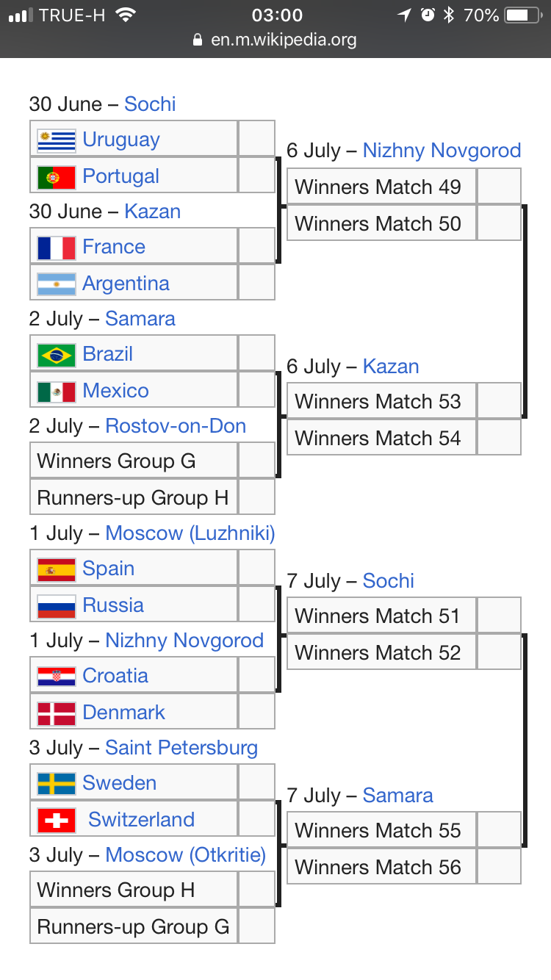
Task: Follow the Saint Petersburg venue link
Action: click(181, 748)
